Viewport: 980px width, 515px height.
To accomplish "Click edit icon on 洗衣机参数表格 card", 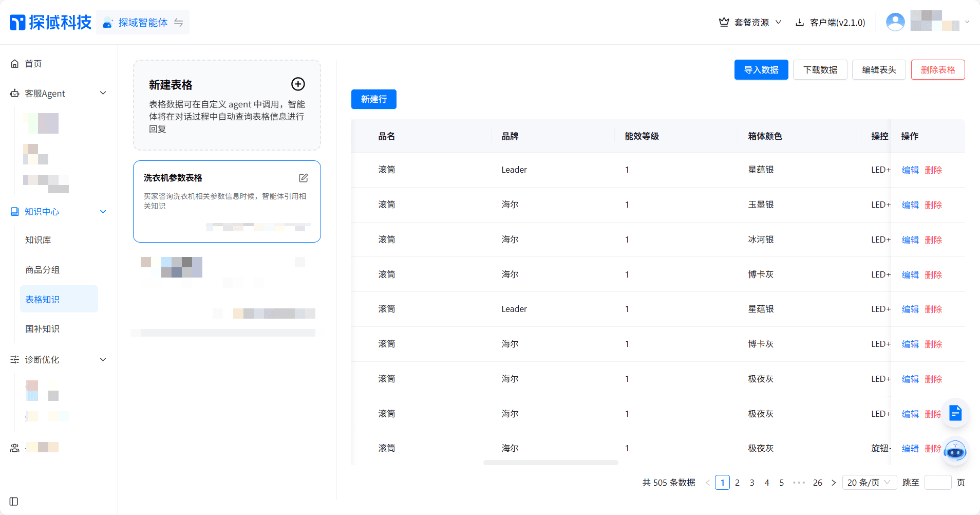I will point(304,178).
